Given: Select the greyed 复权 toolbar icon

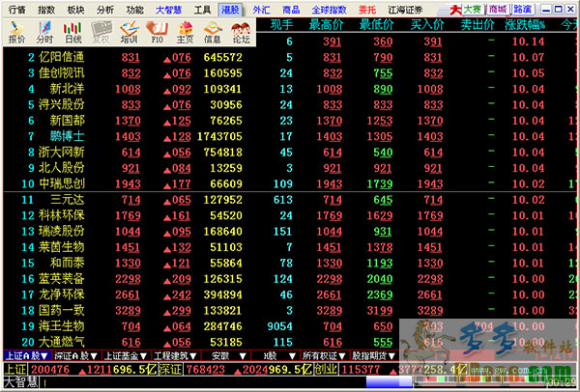Looking at the screenshot, I should tap(101, 33).
